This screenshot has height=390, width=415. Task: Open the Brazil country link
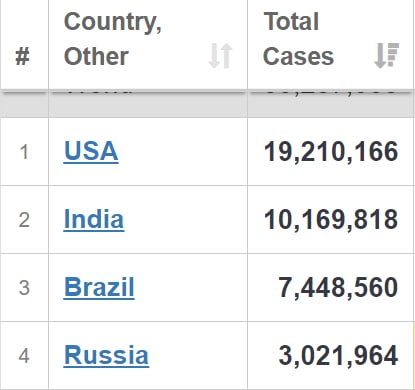[99, 287]
